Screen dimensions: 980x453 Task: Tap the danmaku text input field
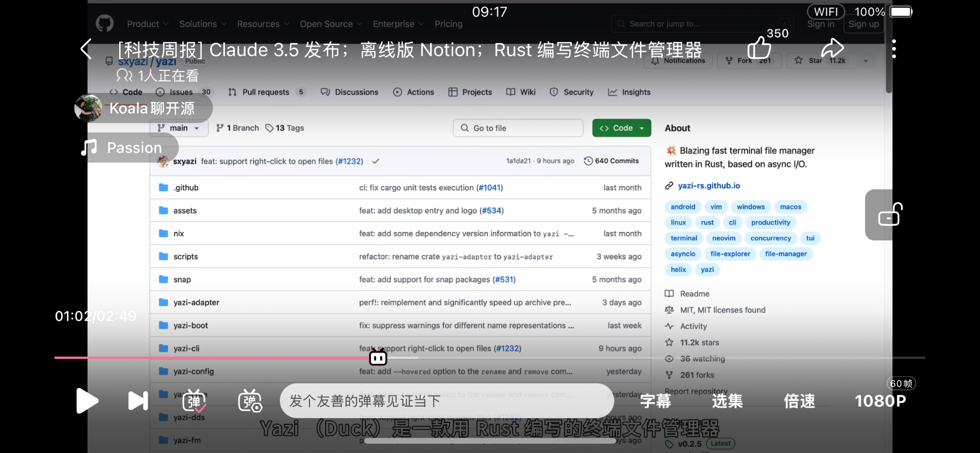(446, 401)
